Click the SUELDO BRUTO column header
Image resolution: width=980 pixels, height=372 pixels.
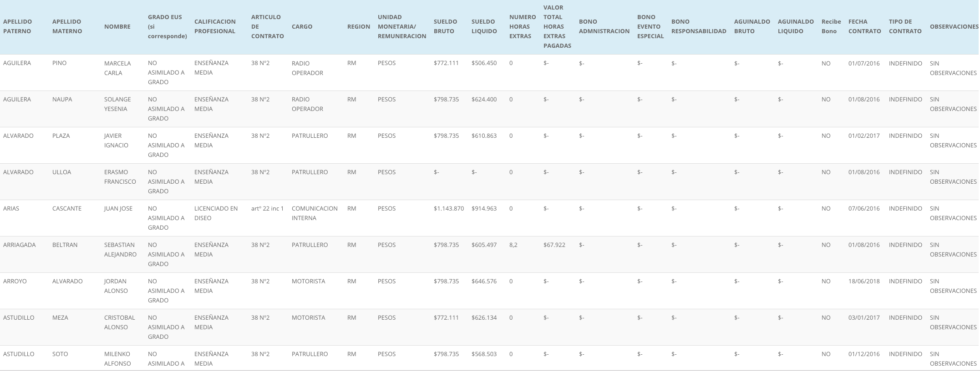click(x=445, y=26)
